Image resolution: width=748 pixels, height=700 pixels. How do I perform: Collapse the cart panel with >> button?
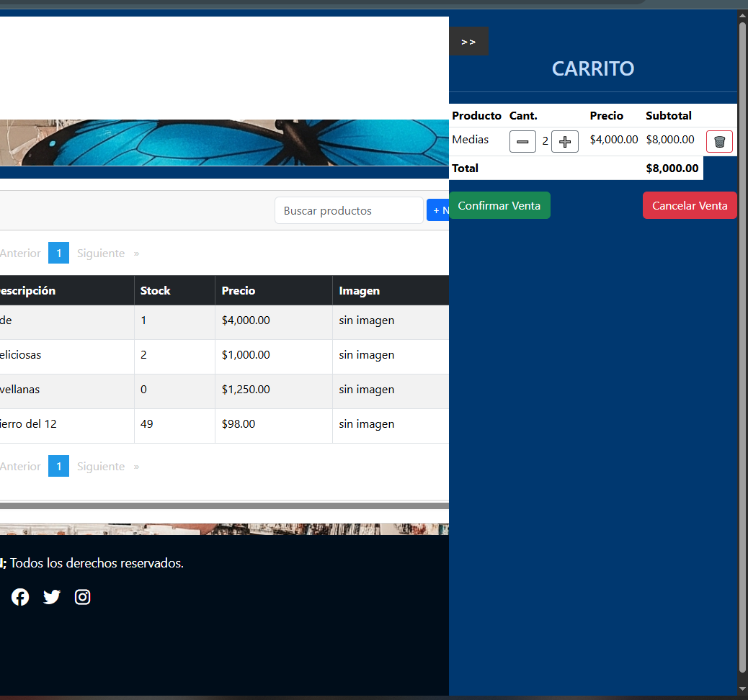pos(468,42)
